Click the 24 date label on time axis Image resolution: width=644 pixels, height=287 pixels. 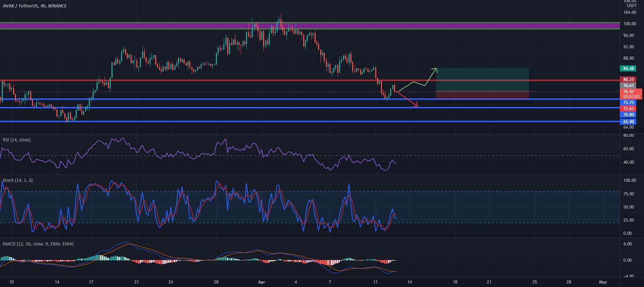click(x=171, y=282)
